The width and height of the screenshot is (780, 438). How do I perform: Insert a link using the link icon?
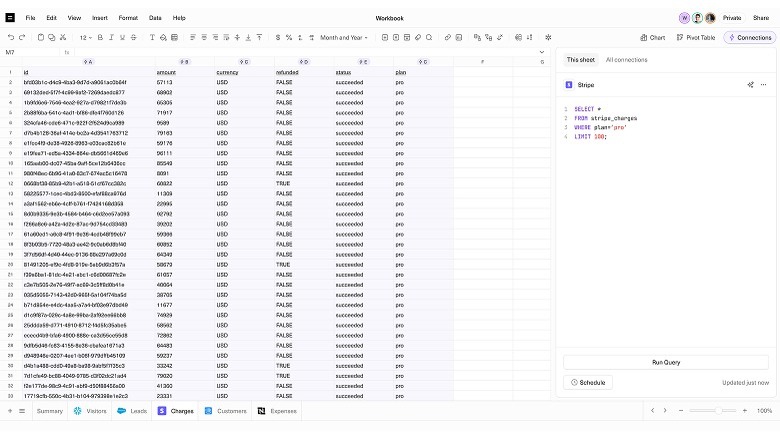[447, 37]
